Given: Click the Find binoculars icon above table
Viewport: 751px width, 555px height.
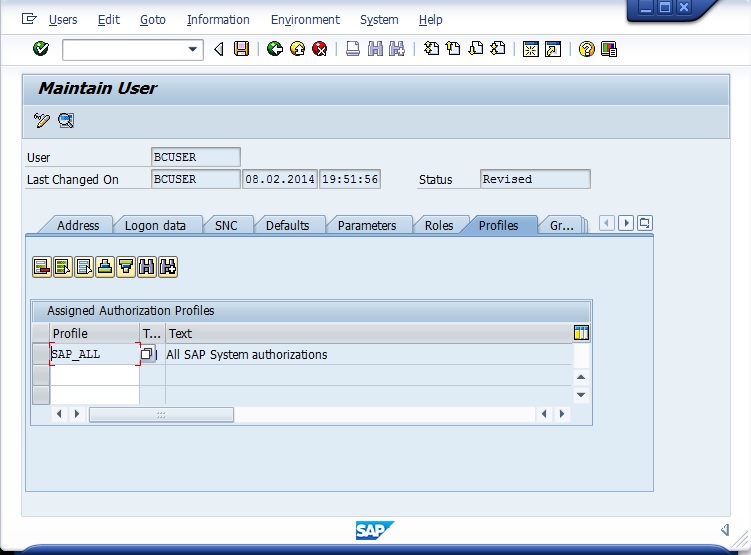Looking at the screenshot, I should (x=147, y=266).
